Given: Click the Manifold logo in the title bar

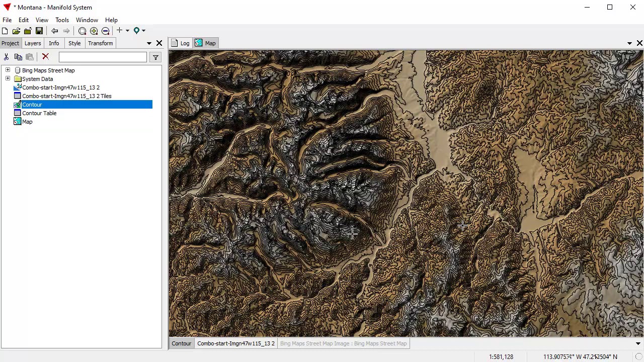Looking at the screenshot, I should (7, 7).
